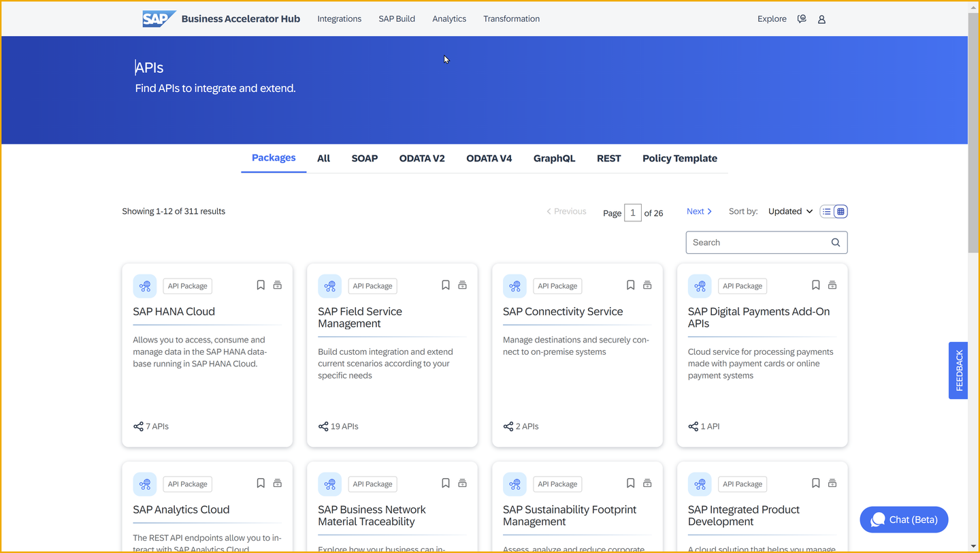This screenshot has width=980, height=553.
Task: Select the REST tab
Action: coord(609,158)
